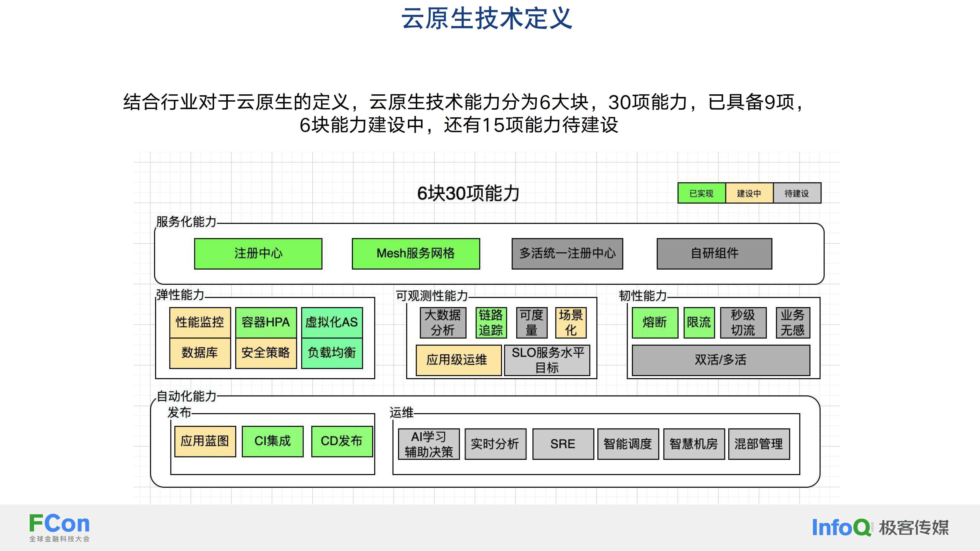The width and height of the screenshot is (980, 551).
Task: Click the 熔断 capability block
Action: [654, 323]
